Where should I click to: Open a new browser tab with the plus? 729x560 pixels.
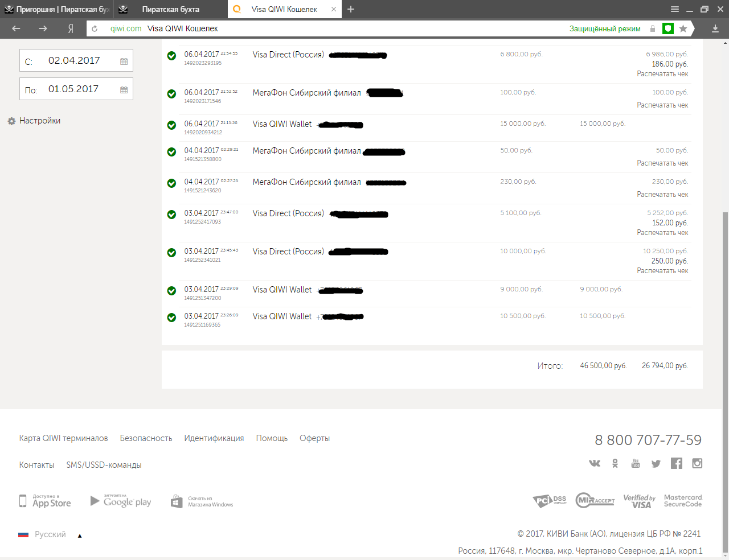(x=351, y=9)
